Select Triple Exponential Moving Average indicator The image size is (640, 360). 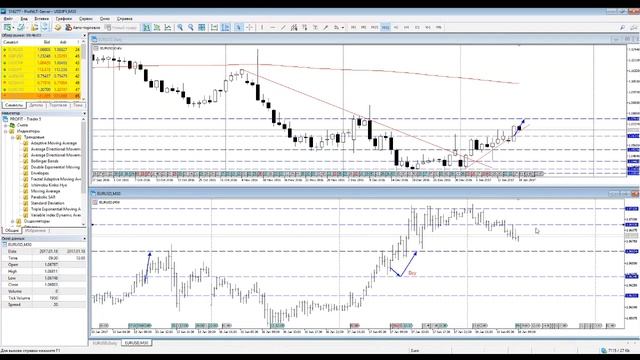click(x=56, y=209)
